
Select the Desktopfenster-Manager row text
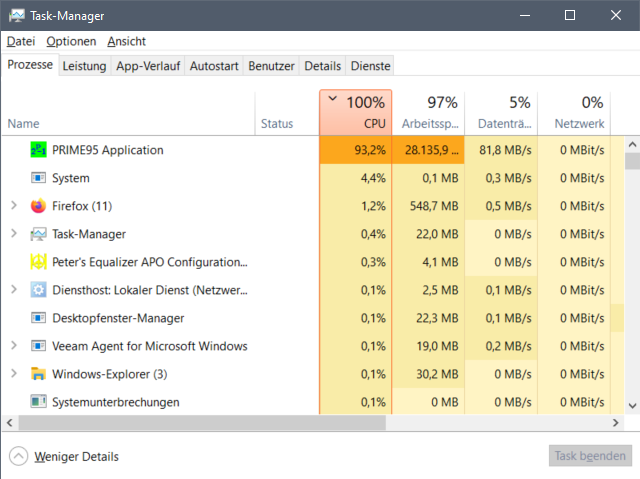click(x=118, y=318)
